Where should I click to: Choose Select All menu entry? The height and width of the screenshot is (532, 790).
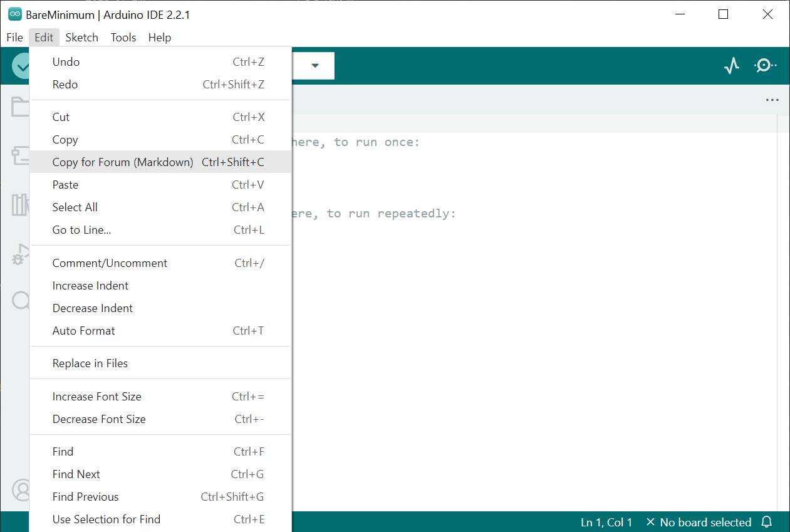coord(160,207)
